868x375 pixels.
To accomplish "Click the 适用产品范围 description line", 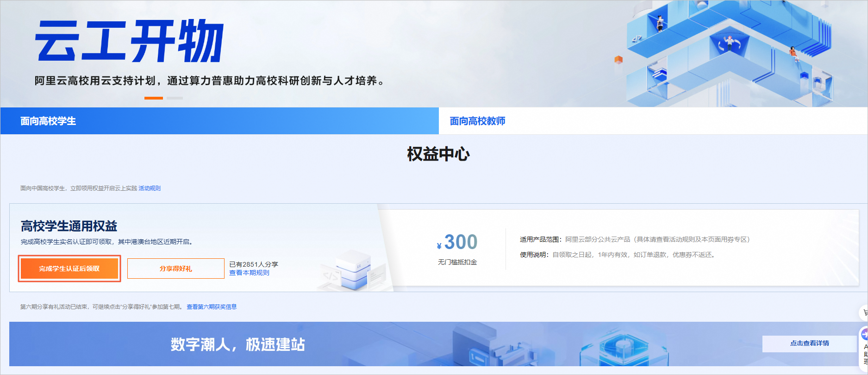I will click(x=635, y=239).
